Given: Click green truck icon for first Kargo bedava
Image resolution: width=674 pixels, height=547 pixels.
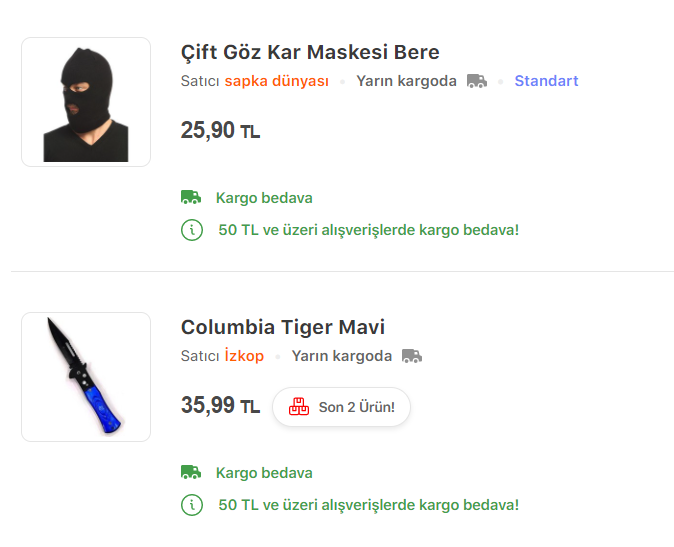Looking at the screenshot, I should (191, 197).
